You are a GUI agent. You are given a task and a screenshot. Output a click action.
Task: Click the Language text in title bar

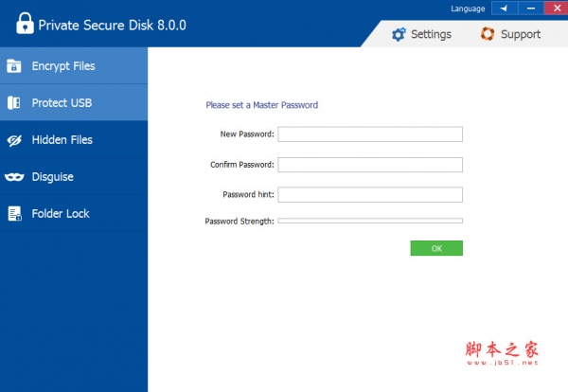468,9
